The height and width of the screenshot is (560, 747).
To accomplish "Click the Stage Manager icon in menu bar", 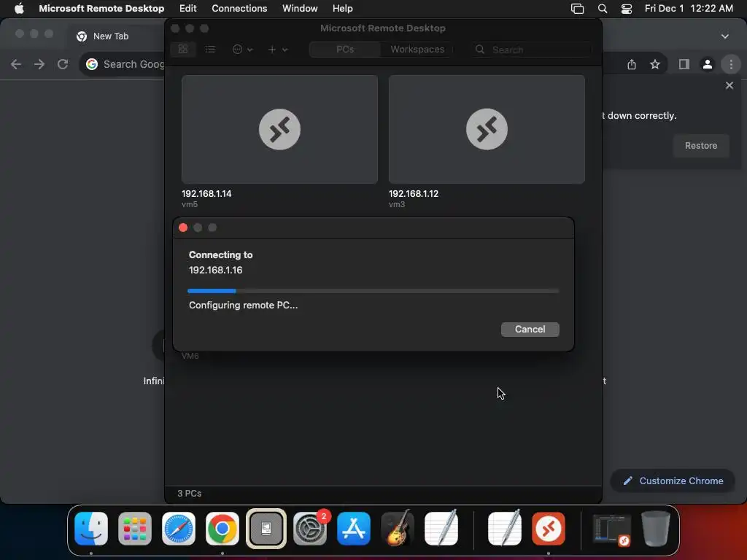I will coord(577,9).
